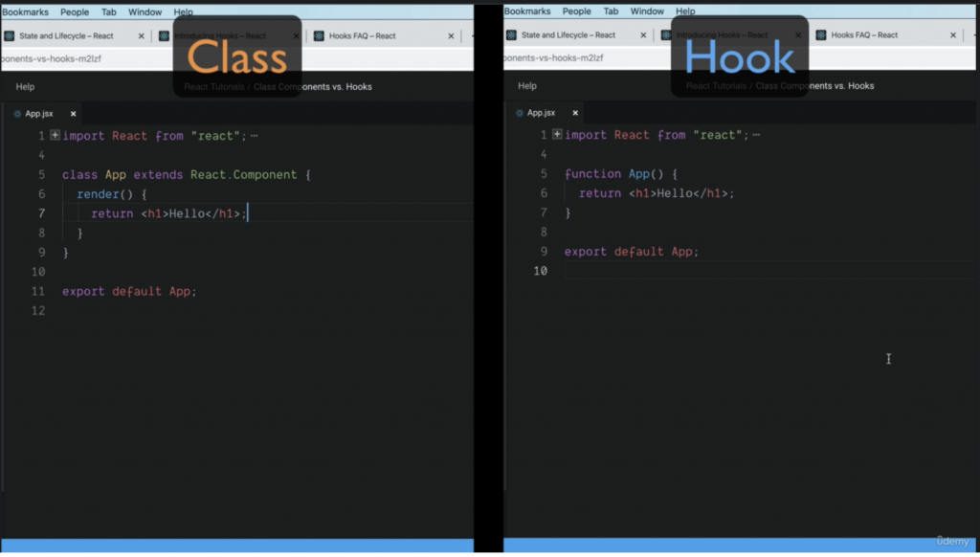Screen dimensions: 980x557
Task: Open the Window menu in the Class window
Action: pos(145,11)
